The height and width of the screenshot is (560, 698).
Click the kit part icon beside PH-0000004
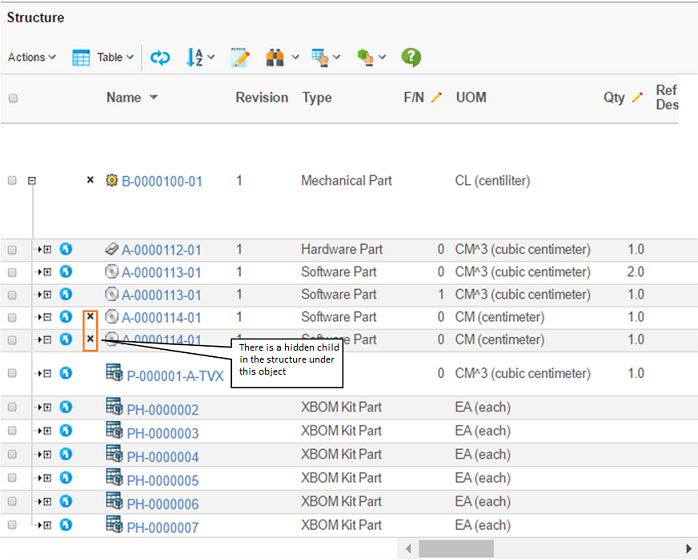[113, 455]
